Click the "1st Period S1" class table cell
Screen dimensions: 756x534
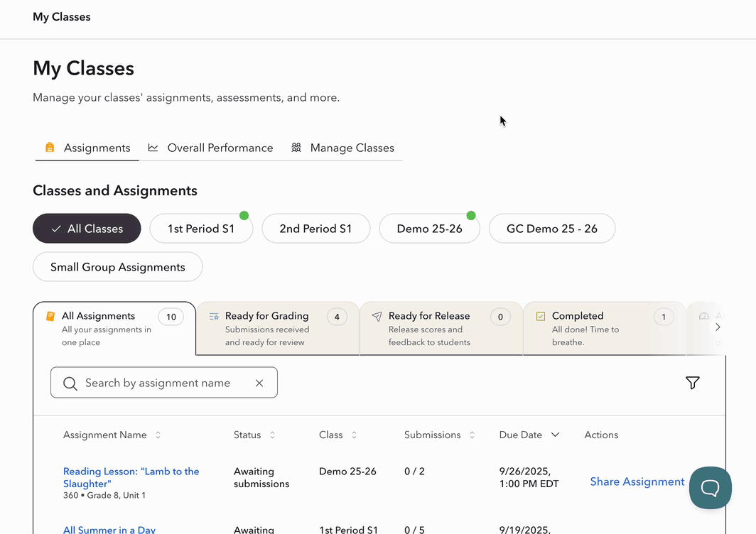[x=349, y=530]
